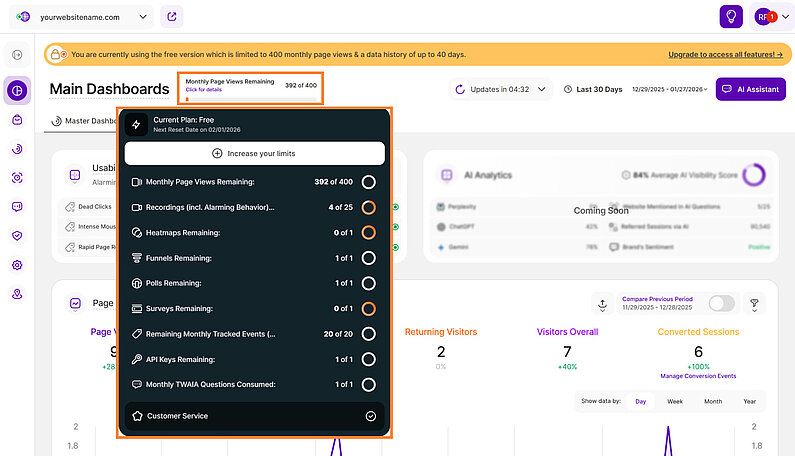
Task: Open website in new tab icon
Action: tap(172, 17)
